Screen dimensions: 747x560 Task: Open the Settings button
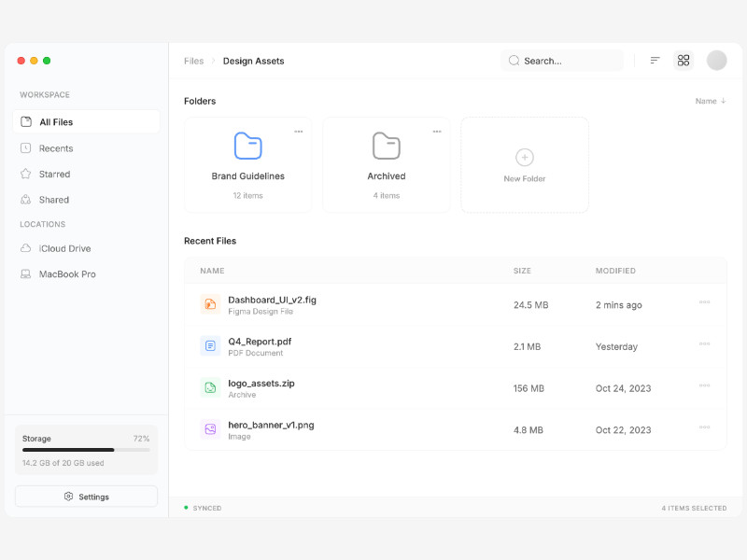click(85, 496)
